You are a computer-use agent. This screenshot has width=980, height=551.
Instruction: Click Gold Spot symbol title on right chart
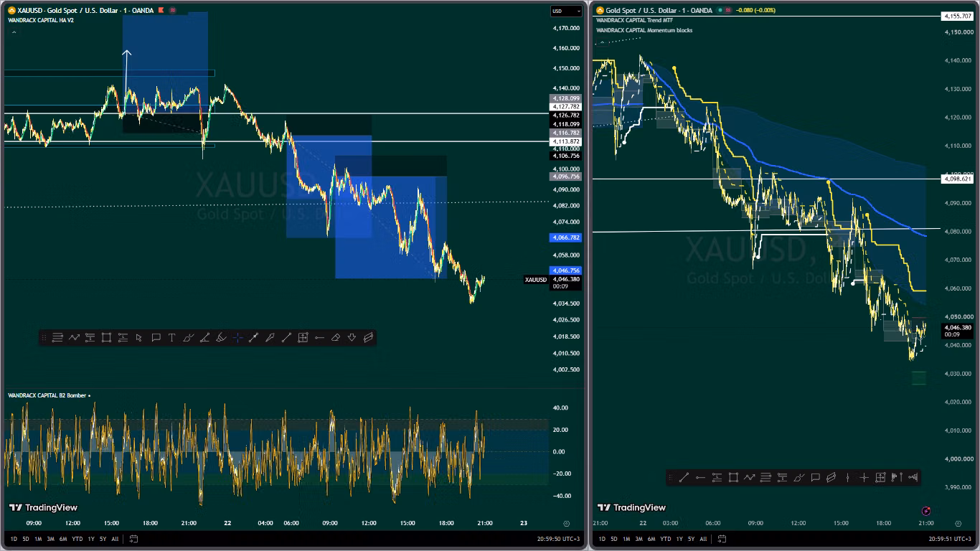659,10
